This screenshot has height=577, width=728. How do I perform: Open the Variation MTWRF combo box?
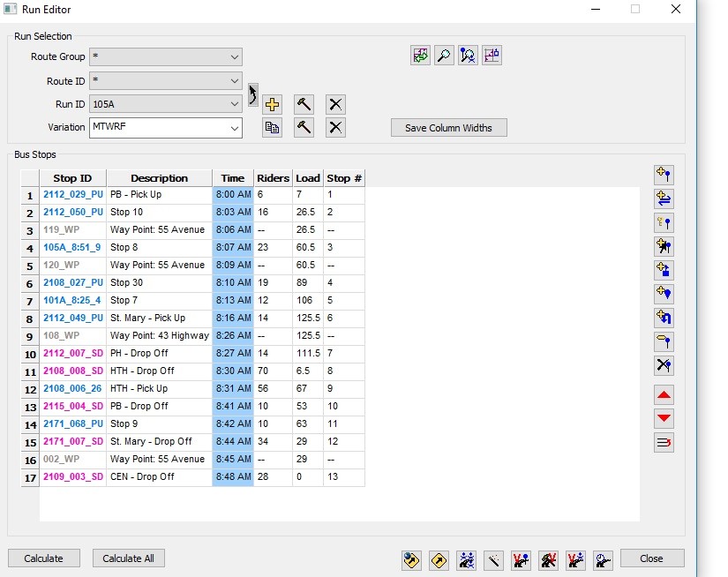[166, 128]
